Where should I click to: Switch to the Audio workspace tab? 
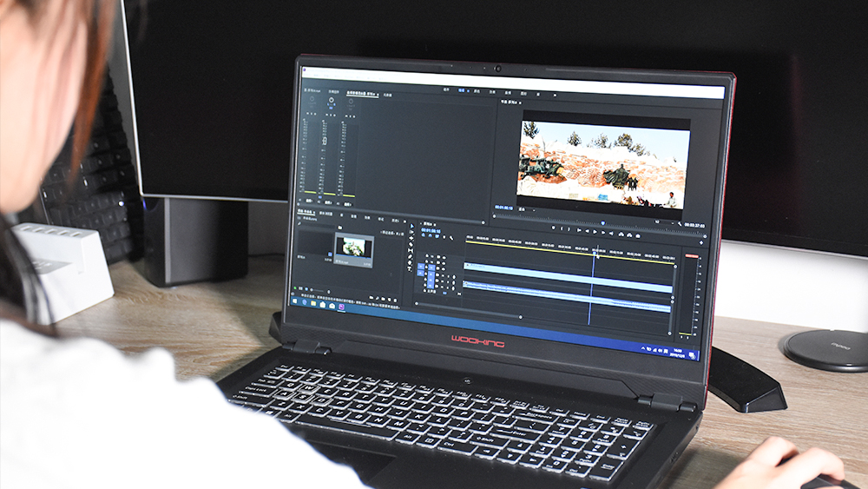508,92
